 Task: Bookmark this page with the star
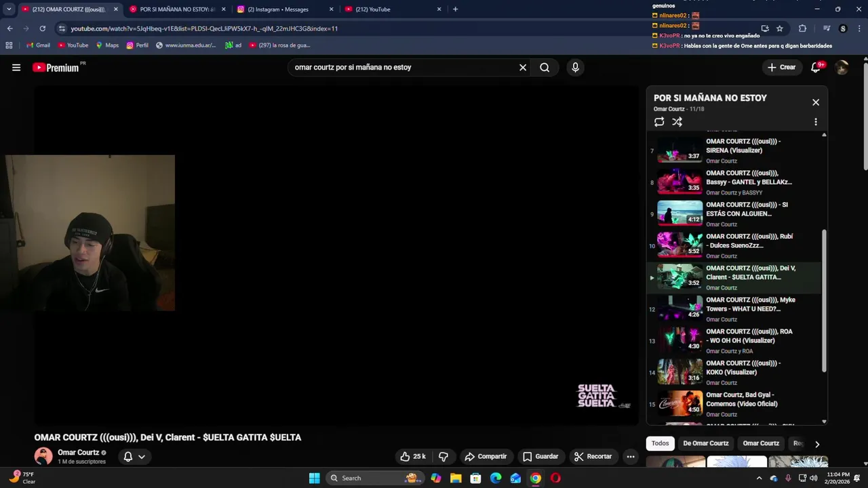tap(780, 28)
